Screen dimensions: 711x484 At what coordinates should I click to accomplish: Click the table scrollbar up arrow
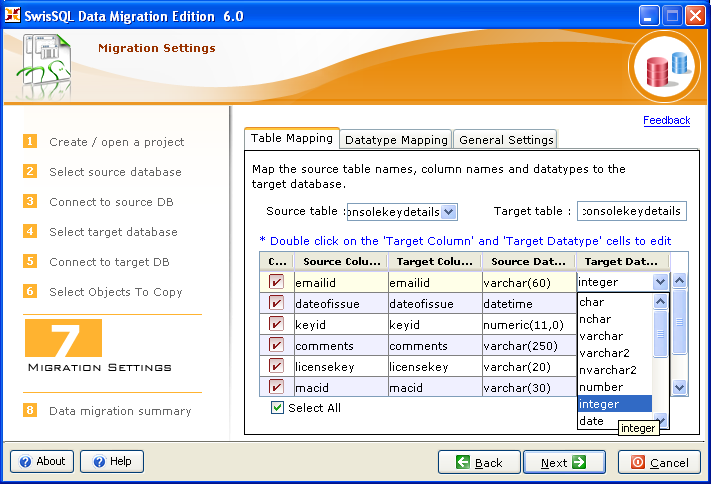point(679,280)
